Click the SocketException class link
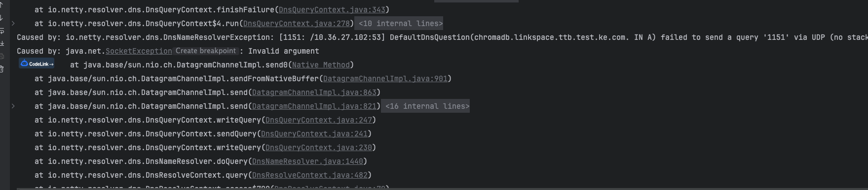The width and height of the screenshot is (868, 190). pos(139,51)
